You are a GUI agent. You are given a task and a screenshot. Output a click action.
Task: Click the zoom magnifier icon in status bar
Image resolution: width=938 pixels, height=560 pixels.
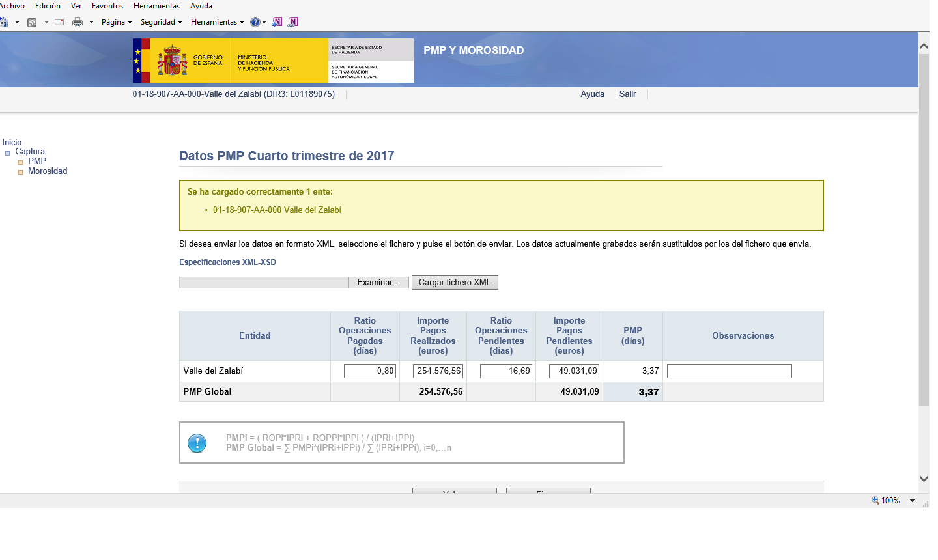tap(875, 500)
